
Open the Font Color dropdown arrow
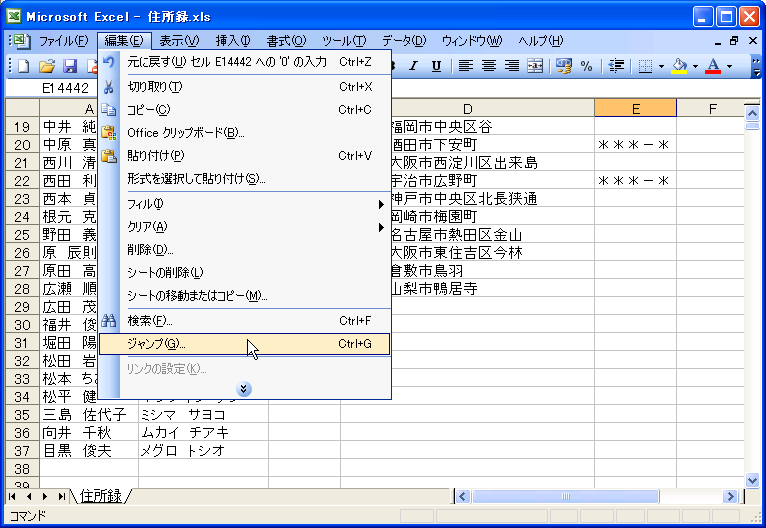tap(729, 66)
